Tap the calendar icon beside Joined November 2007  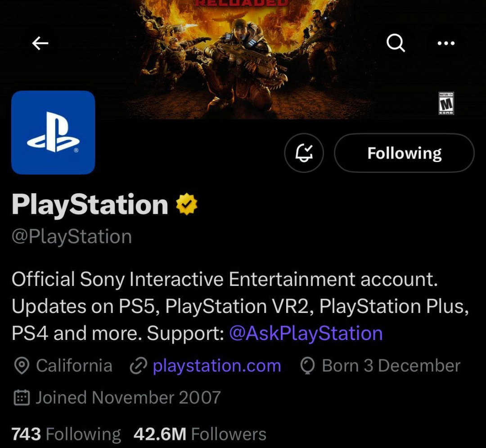(22, 398)
